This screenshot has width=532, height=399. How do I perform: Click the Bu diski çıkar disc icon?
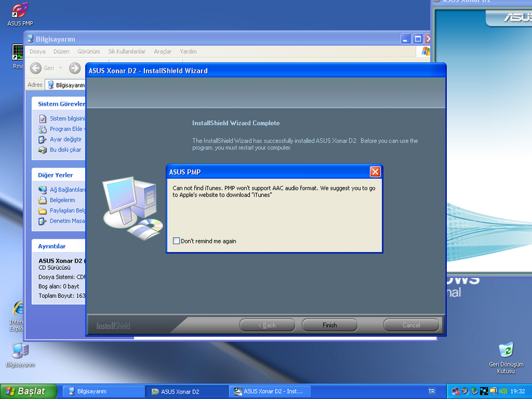43,150
